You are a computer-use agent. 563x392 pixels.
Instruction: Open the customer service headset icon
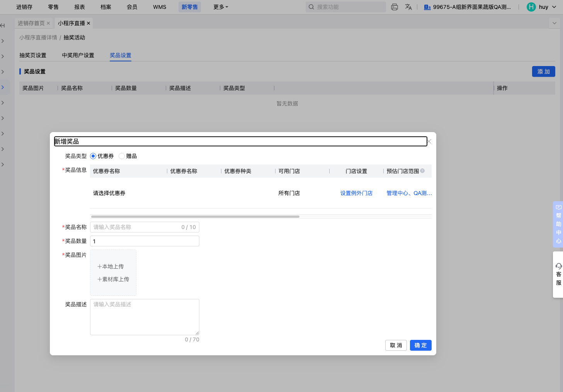click(x=558, y=266)
